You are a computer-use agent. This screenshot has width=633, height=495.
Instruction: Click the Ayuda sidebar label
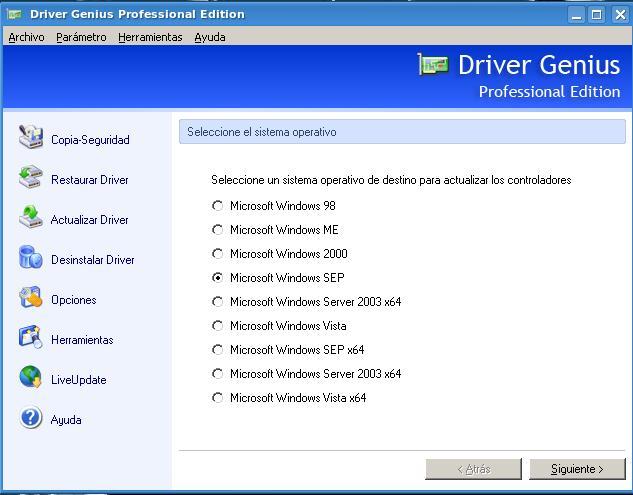point(66,420)
